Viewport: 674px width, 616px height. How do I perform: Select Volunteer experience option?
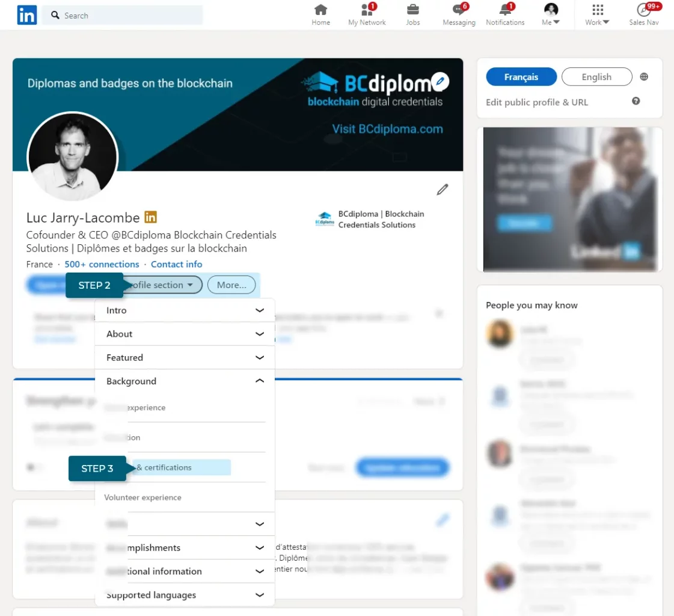[x=142, y=497]
